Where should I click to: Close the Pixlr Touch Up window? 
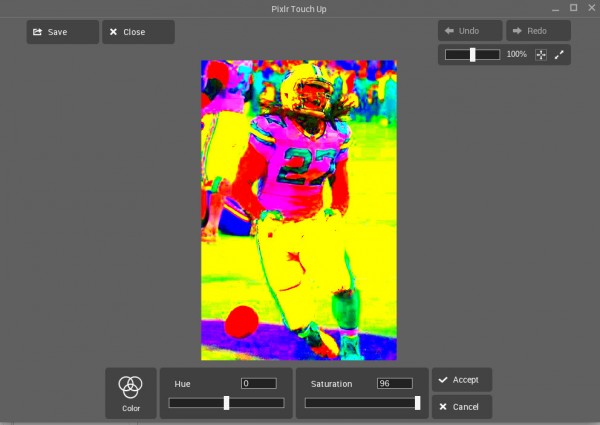(x=592, y=8)
